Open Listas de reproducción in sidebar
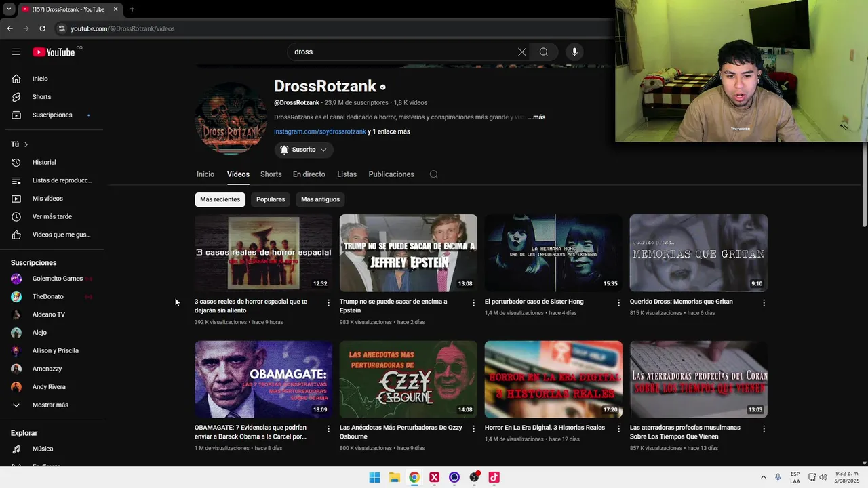 (53, 180)
